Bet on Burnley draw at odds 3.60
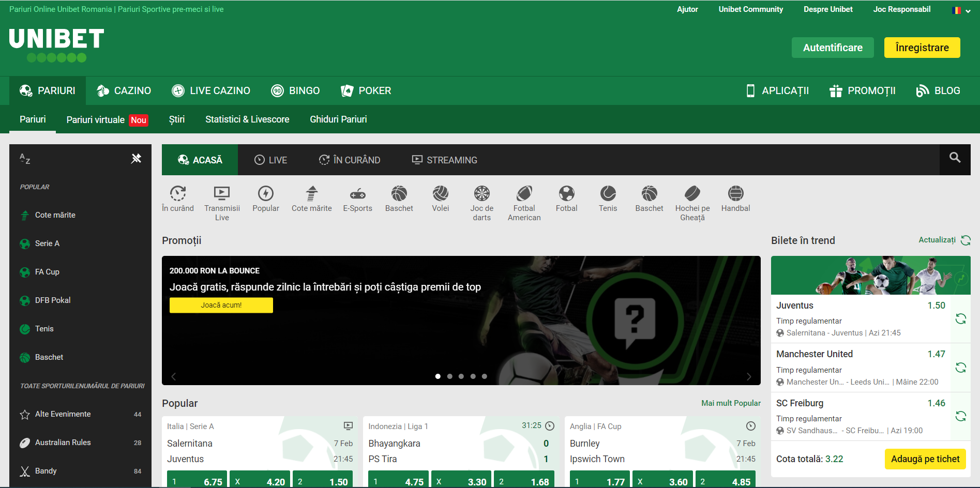Viewport: 980px width, 488px height. point(662,479)
